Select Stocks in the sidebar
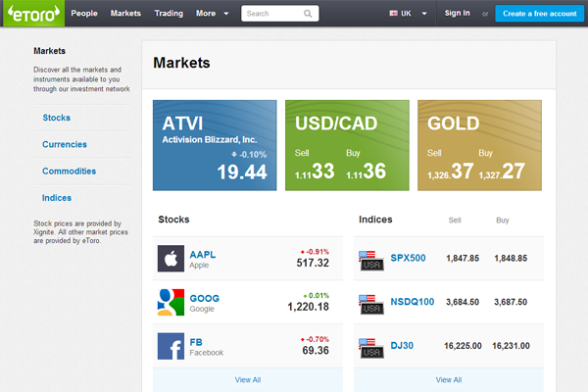The width and height of the screenshot is (588, 392). [56, 118]
